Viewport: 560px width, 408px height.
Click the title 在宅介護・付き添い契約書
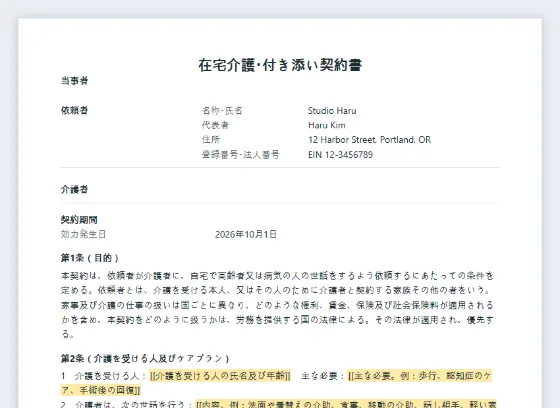tap(280, 65)
